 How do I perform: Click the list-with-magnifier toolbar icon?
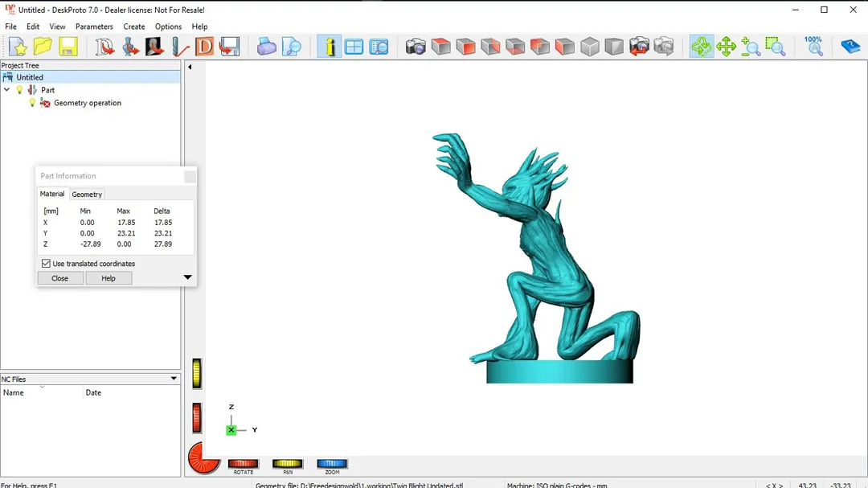point(379,47)
